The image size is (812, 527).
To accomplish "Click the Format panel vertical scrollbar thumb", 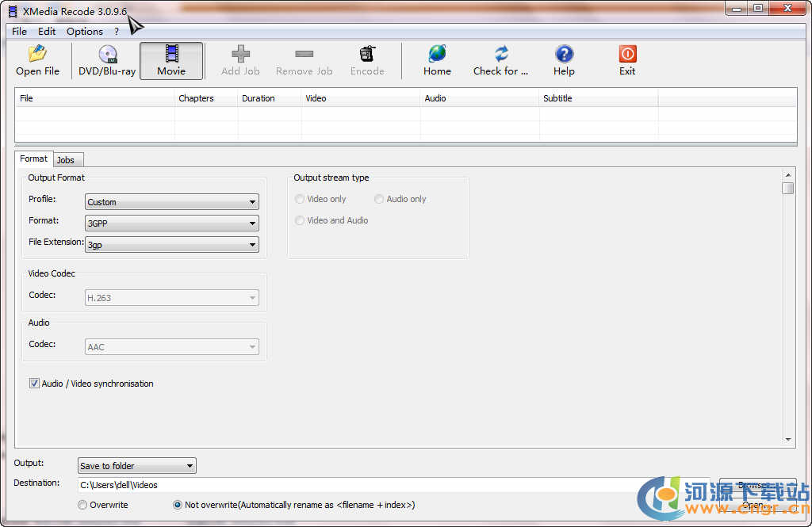I will tap(787, 188).
